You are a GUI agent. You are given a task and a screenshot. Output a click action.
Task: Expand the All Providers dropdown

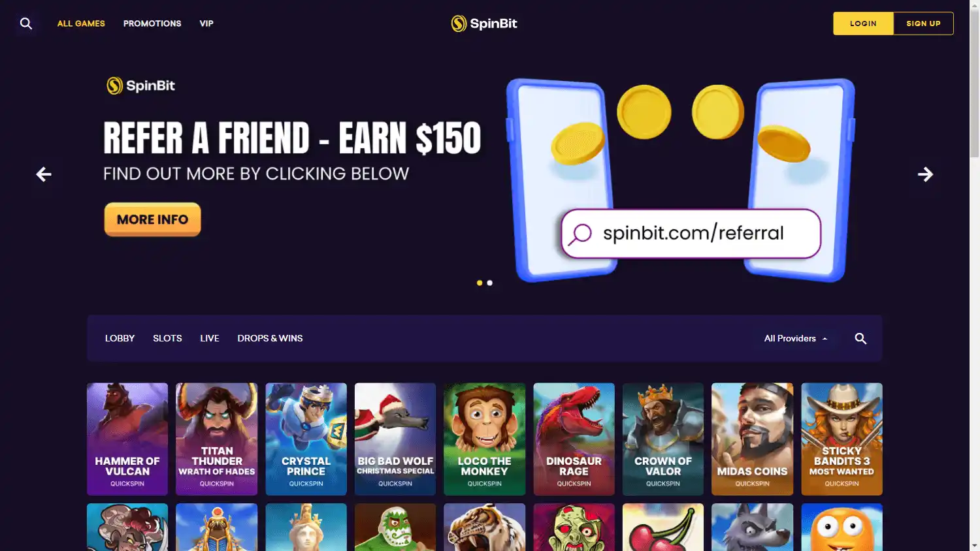[796, 338]
